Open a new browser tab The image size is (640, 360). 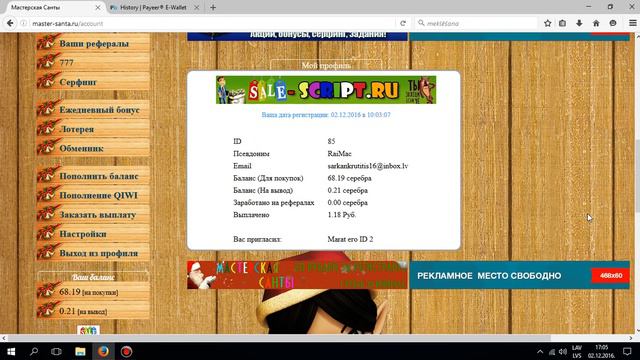click(213, 7)
